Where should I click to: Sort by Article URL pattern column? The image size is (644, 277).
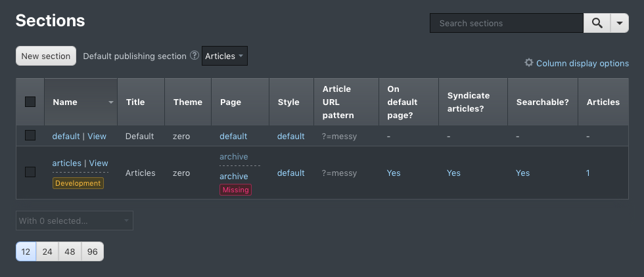pyautogui.click(x=346, y=102)
